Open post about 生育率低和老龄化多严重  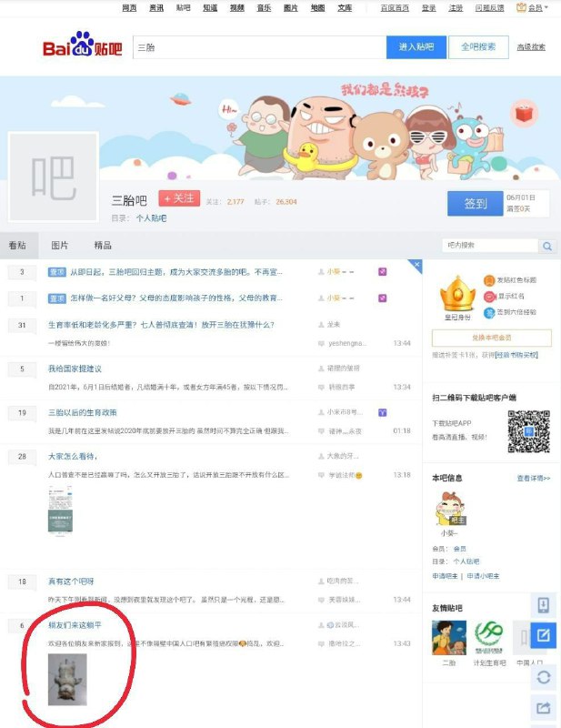[161, 325]
